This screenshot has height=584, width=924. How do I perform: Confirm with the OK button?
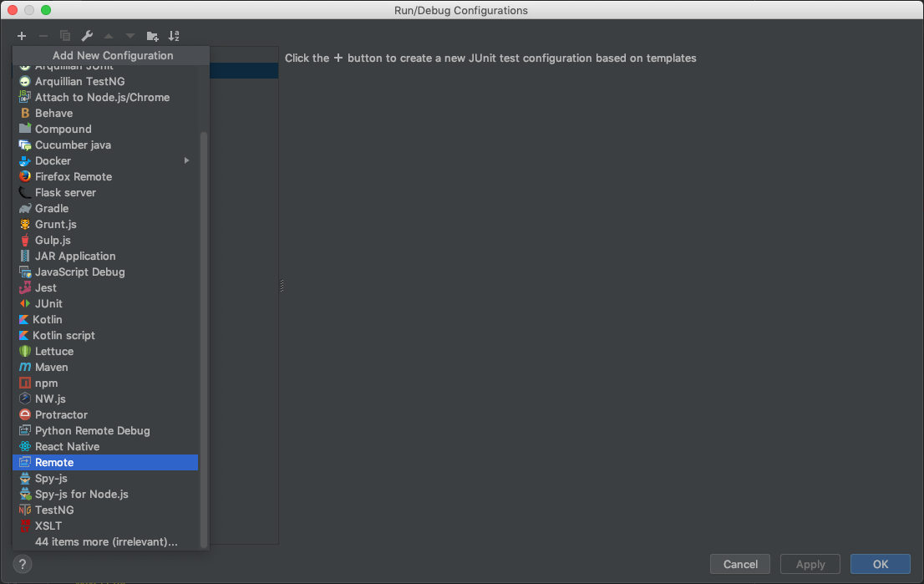coord(881,565)
